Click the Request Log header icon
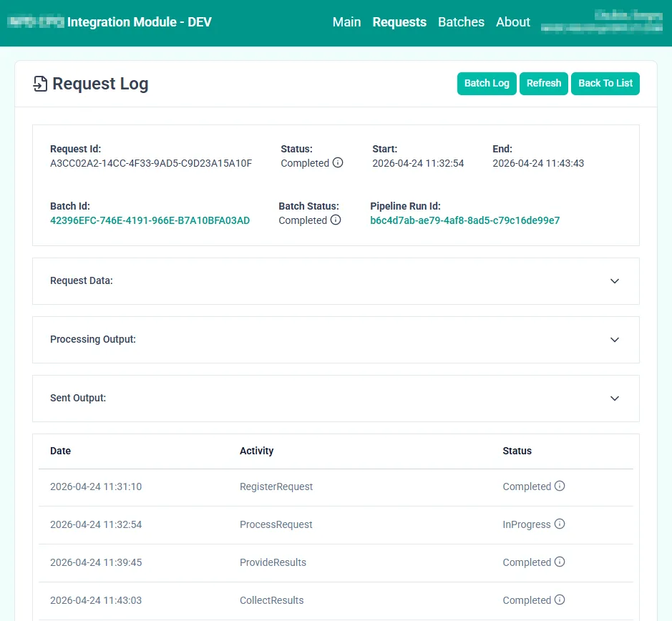Viewport: 672px width, 621px height. (x=40, y=84)
